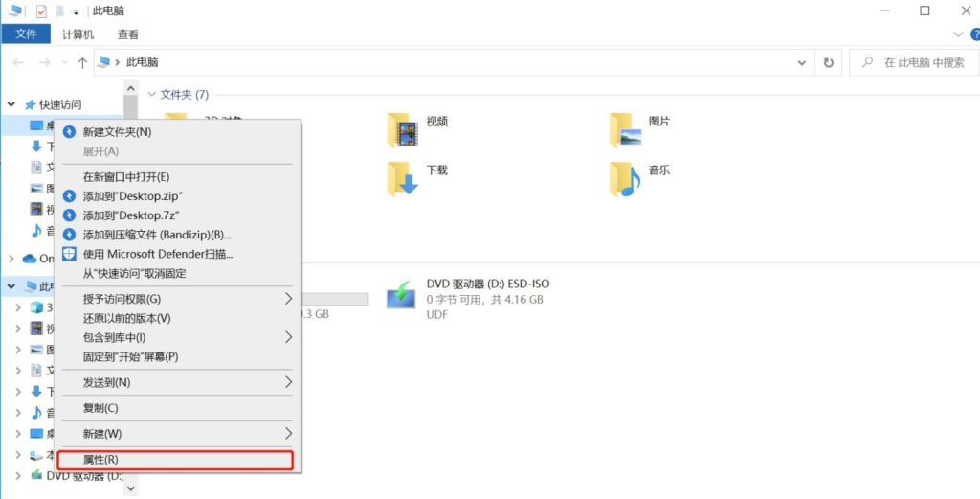Click 添加到"Desktop.zip" menu entry
Screen dimensions: 980x499
(132, 196)
